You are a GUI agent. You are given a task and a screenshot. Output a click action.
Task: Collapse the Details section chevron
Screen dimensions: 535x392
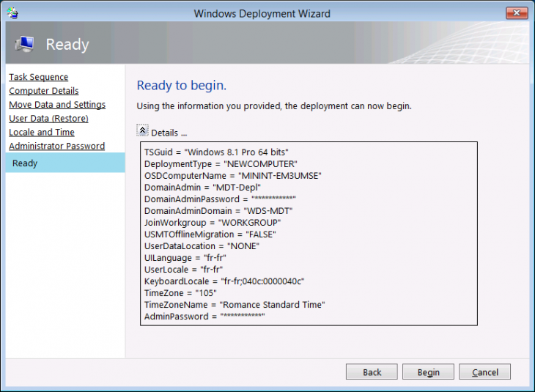[x=143, y=130]
